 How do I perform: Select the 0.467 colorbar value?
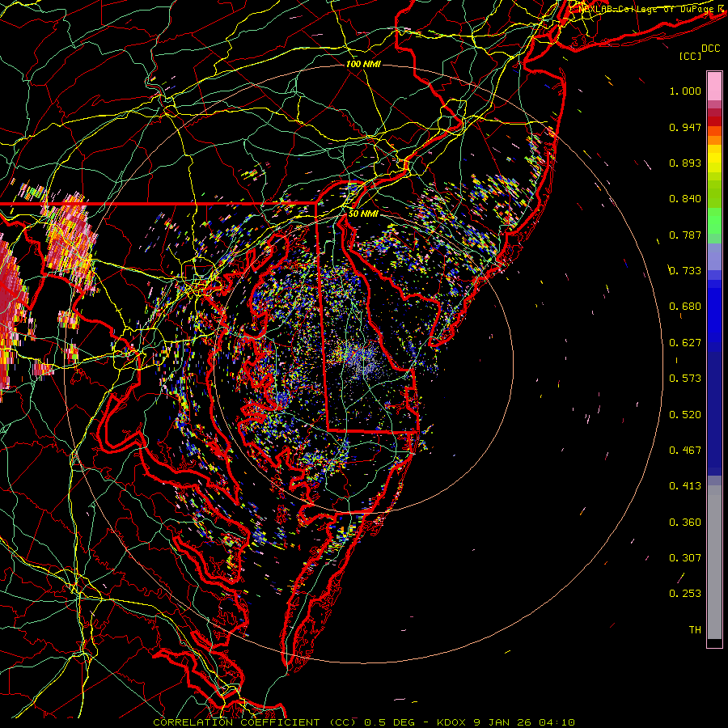click(685, 451)
